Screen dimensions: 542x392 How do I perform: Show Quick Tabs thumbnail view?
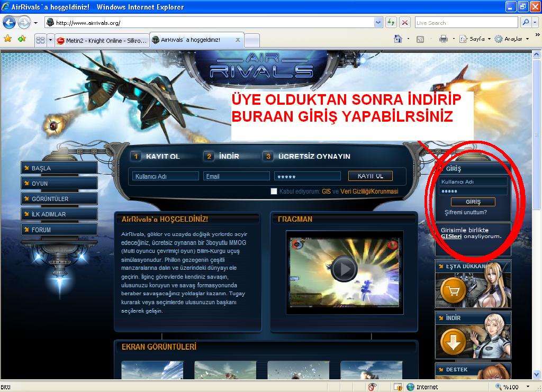pyautogui.click(x=40, y=40)
